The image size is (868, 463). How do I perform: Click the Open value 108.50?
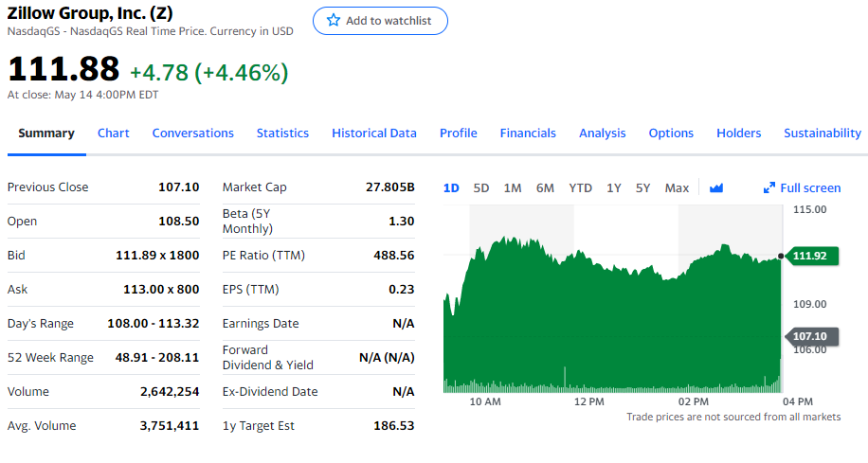179,222
